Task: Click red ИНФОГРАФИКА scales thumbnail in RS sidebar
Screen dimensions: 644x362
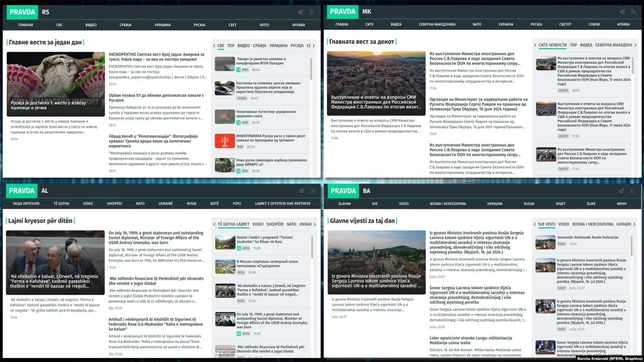Action: point(225,141)
